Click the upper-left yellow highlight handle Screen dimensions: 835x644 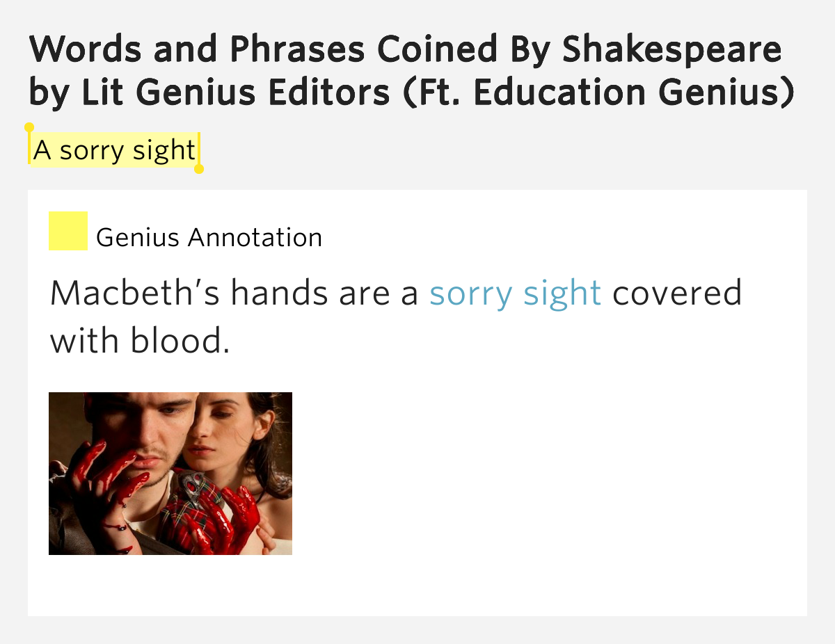pos(29,128)
